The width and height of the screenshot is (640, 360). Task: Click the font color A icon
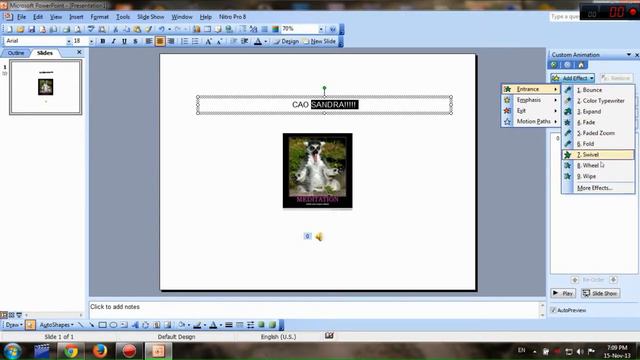pos(258,41)
